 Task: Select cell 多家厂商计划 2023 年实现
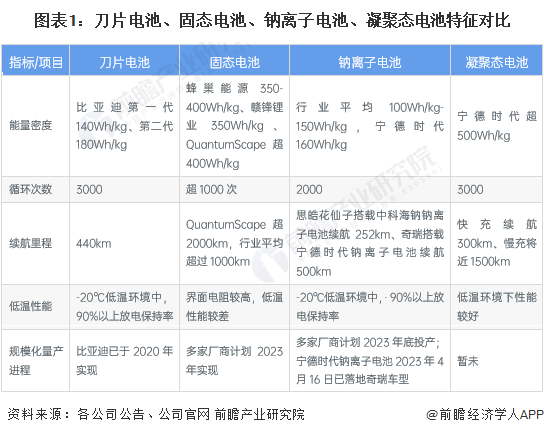(x=235, y=361)
